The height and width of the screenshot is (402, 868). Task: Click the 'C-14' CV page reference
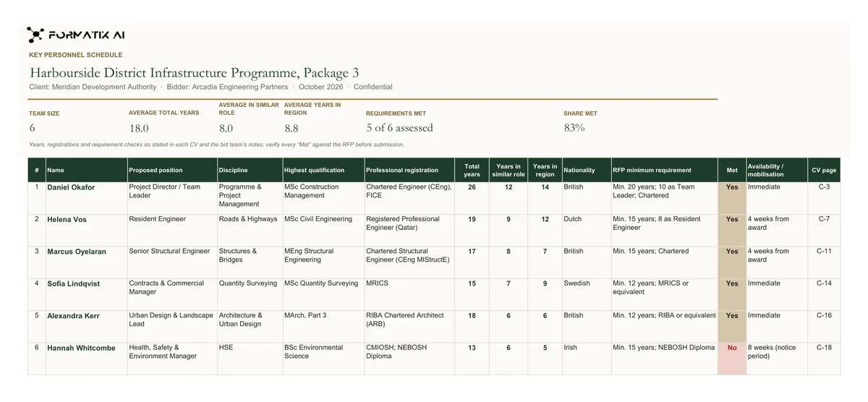click(x=824, y=283)
